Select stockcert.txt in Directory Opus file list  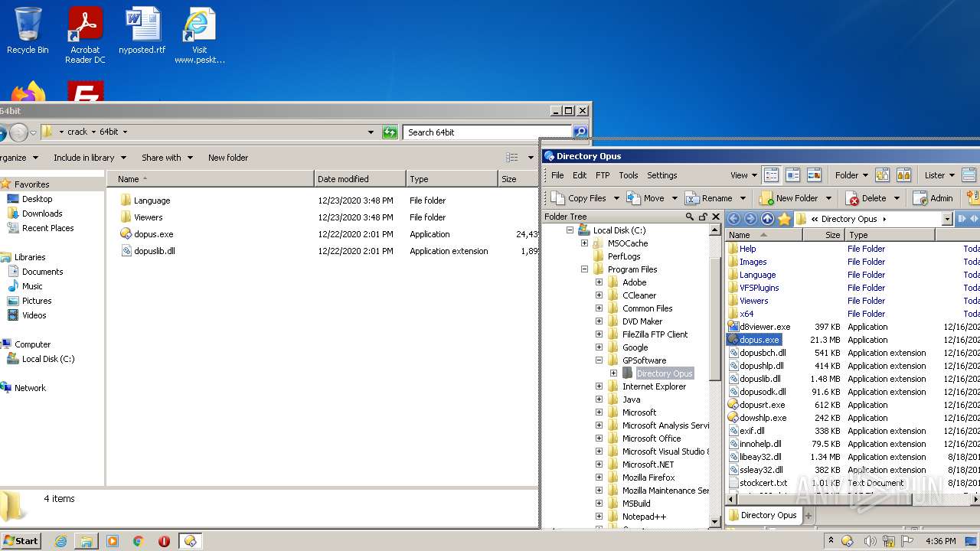pyautogui.click(x=763, y=483)
